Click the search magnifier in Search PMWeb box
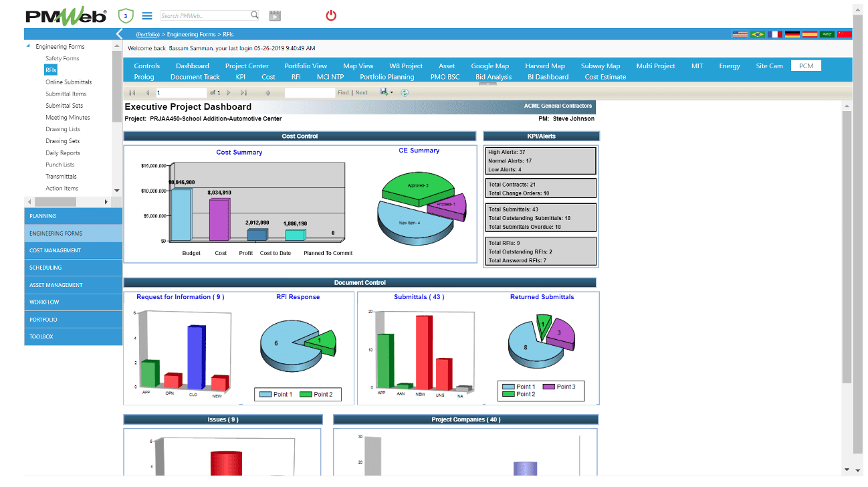 [x=254, y=14]
